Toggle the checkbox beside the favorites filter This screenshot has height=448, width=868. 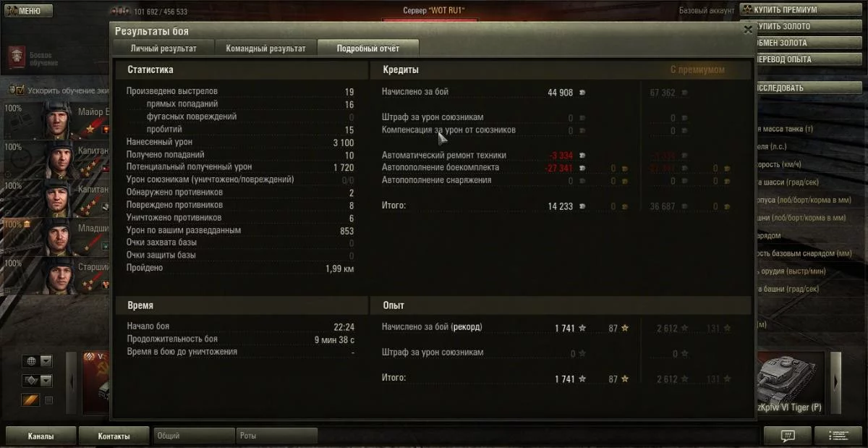point(49,400)
